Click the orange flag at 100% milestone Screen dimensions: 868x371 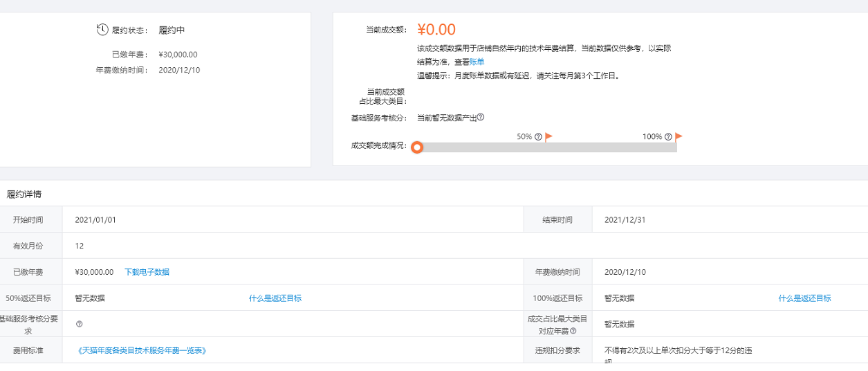pyautogui.click(x=678, y=137)
